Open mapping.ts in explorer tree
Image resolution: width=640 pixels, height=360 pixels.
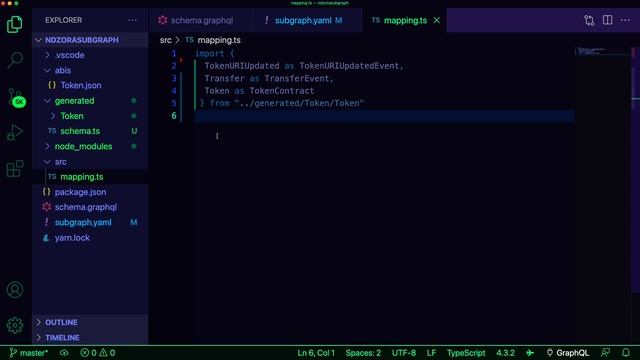coord(90,177)
